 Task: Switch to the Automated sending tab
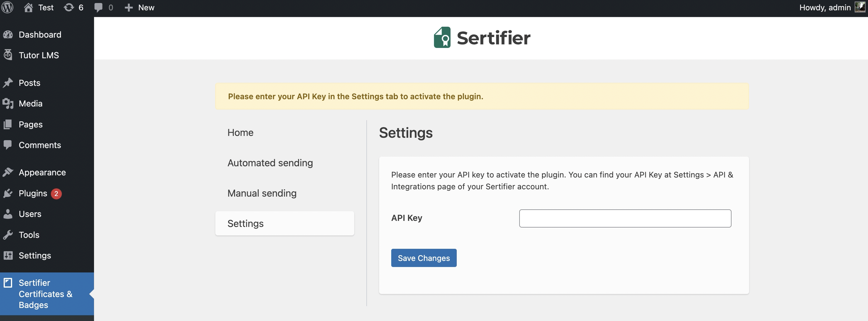[270, 163]
